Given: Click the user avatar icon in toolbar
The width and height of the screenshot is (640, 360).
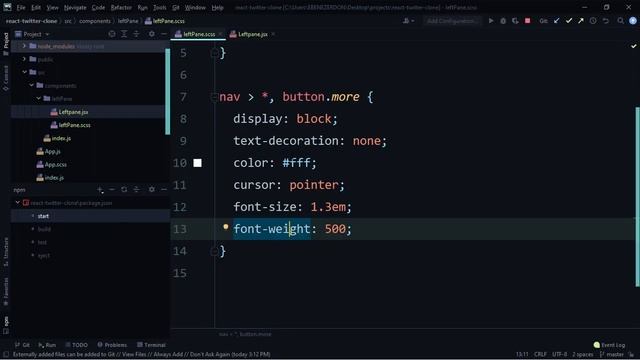Looking at the screenshot, I should pyautogui.click(x=633, y=21).
